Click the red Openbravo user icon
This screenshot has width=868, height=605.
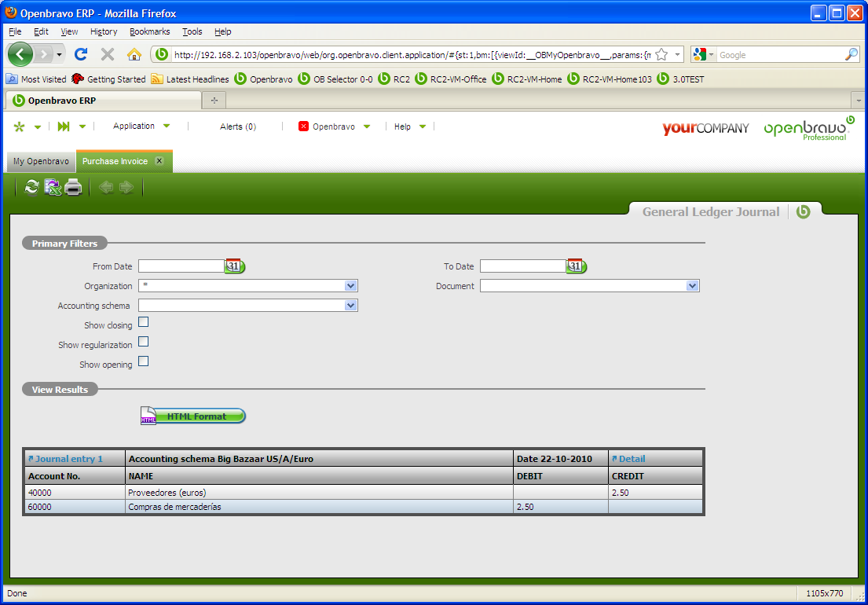[x=303, y=126]
